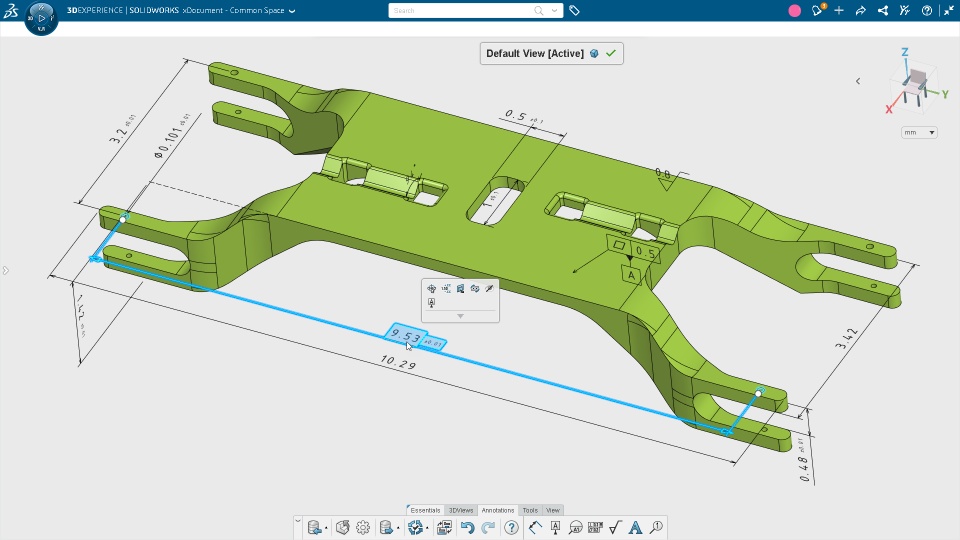Click the view cube icon beside Default View
Viewport: 960px width, 540px height.
point(594,53)
